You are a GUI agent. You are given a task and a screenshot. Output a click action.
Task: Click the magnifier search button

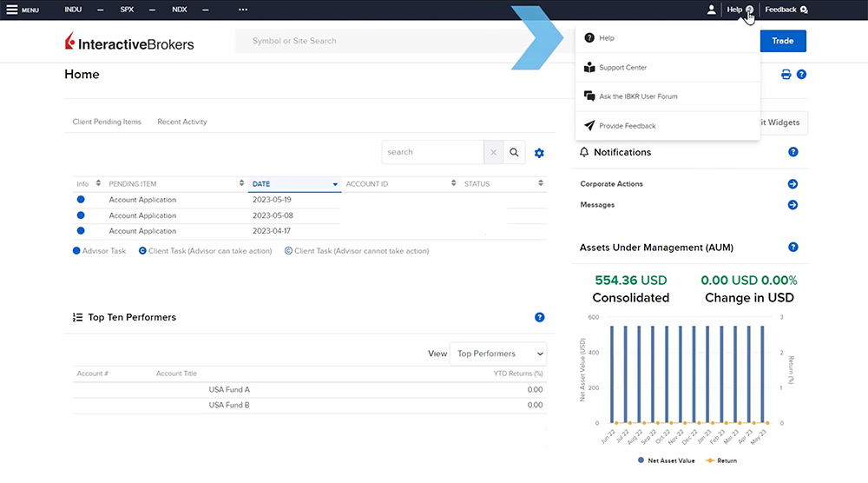tap(515, 152)
